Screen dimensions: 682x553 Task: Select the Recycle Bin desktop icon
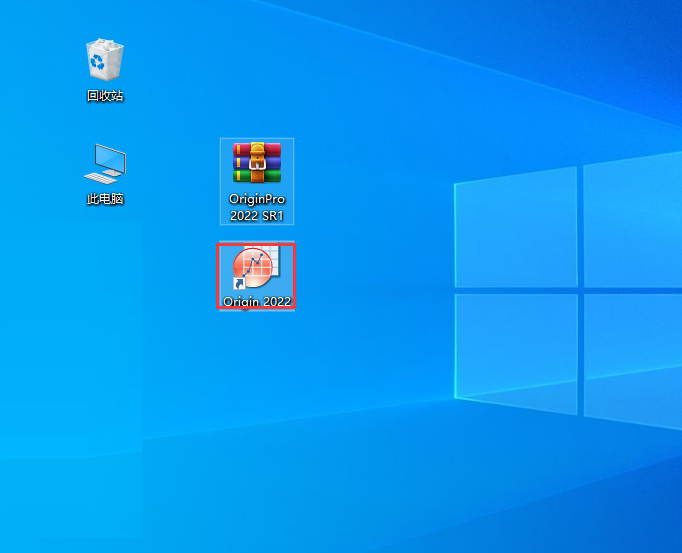[104, 60]
